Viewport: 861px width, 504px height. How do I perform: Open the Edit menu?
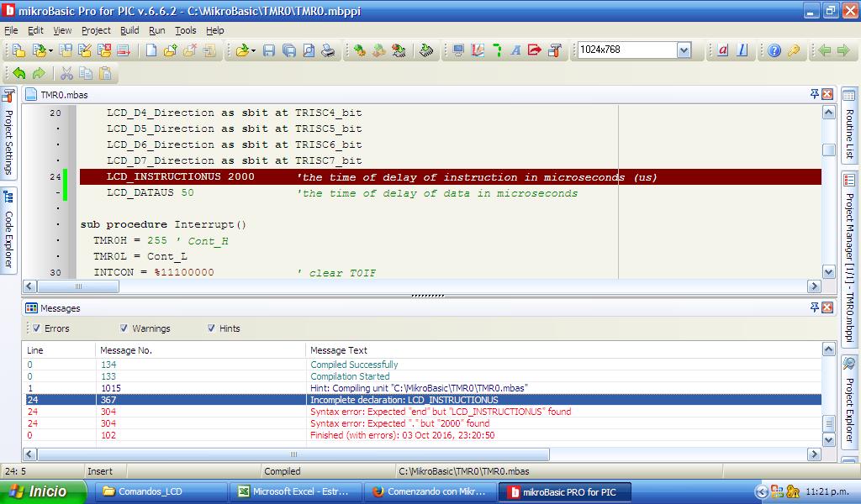click(35, 30)
